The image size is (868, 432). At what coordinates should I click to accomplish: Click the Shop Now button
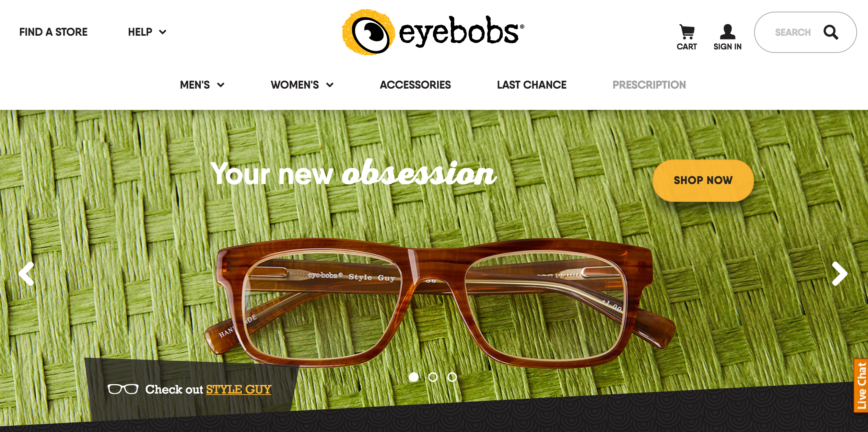701,180
